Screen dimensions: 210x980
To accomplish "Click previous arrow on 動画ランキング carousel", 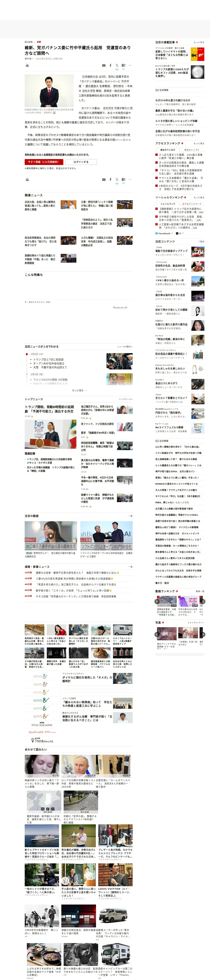I will pos(157,601).
